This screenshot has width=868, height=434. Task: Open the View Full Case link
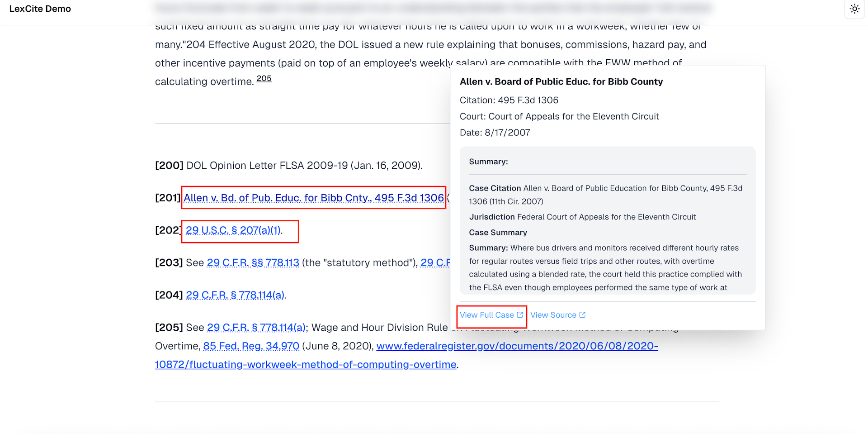click(x=486, y=315)
